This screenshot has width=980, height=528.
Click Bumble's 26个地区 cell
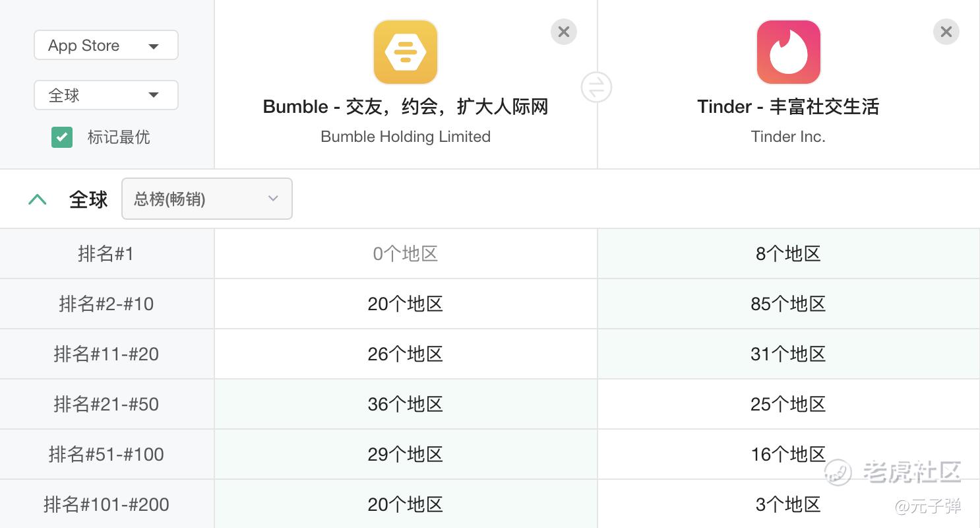[x=406, y=354]
